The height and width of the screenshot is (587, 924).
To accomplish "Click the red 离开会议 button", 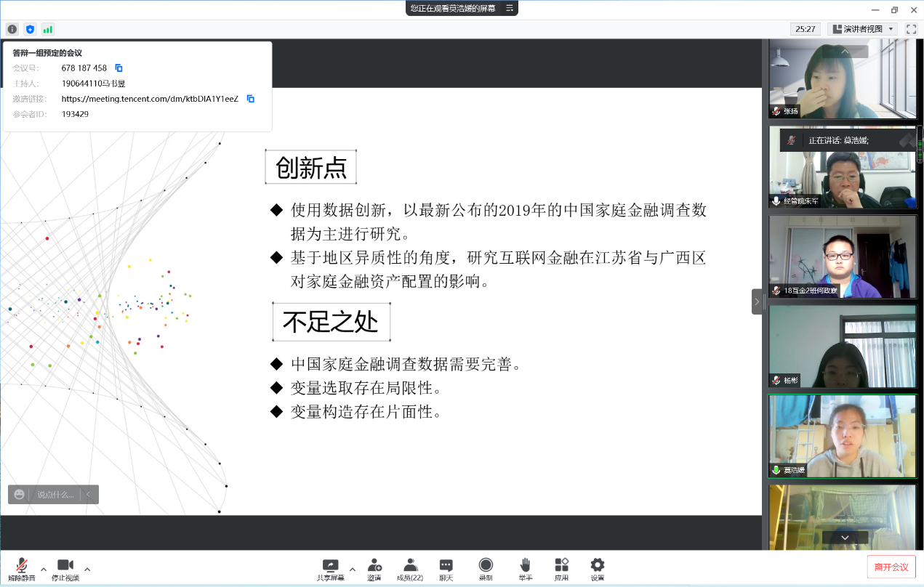I will [891, 567].
